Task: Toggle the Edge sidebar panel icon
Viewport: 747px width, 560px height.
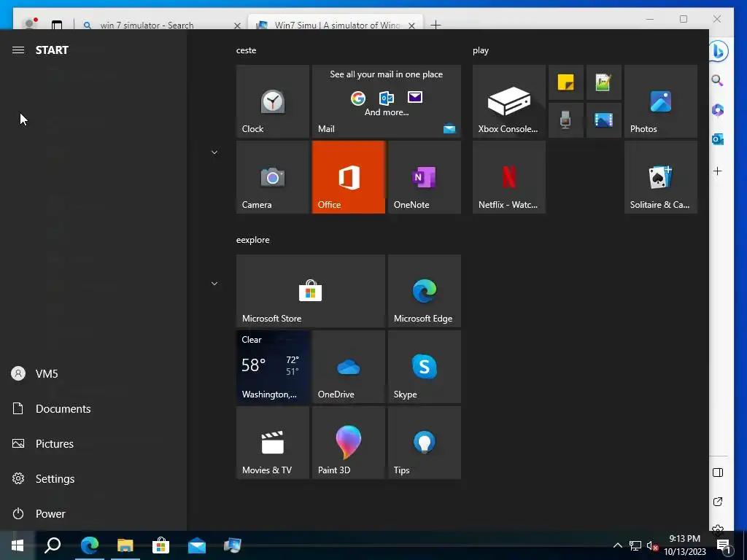Action: 718,472
